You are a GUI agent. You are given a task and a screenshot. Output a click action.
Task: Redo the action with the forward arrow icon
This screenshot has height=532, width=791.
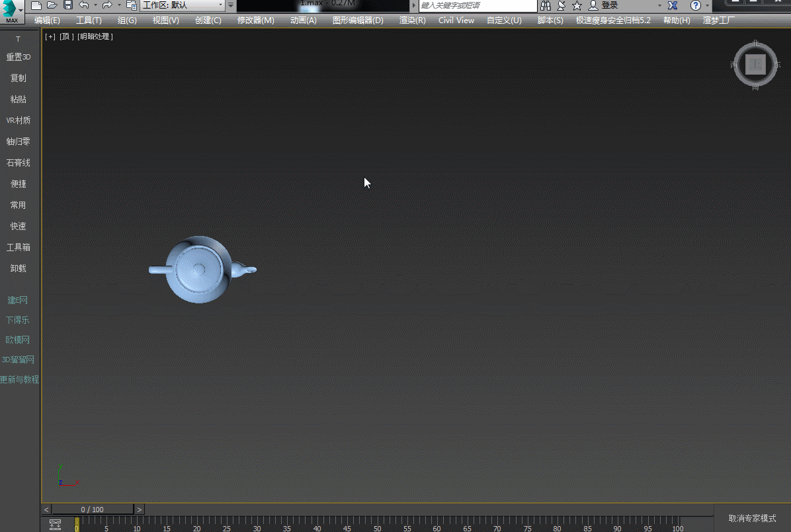point(107,5)
